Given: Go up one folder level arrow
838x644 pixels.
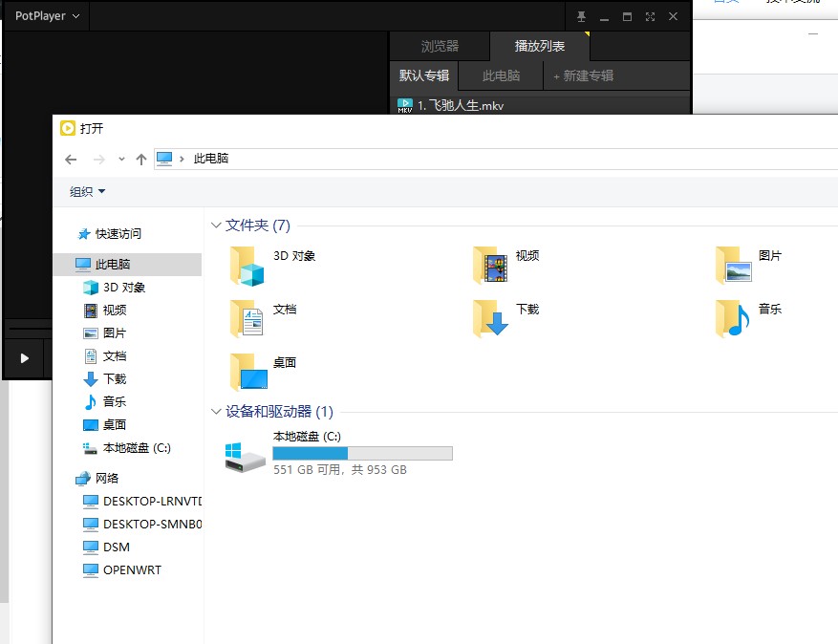Looking at the screenshot, I should click(141, 159).
